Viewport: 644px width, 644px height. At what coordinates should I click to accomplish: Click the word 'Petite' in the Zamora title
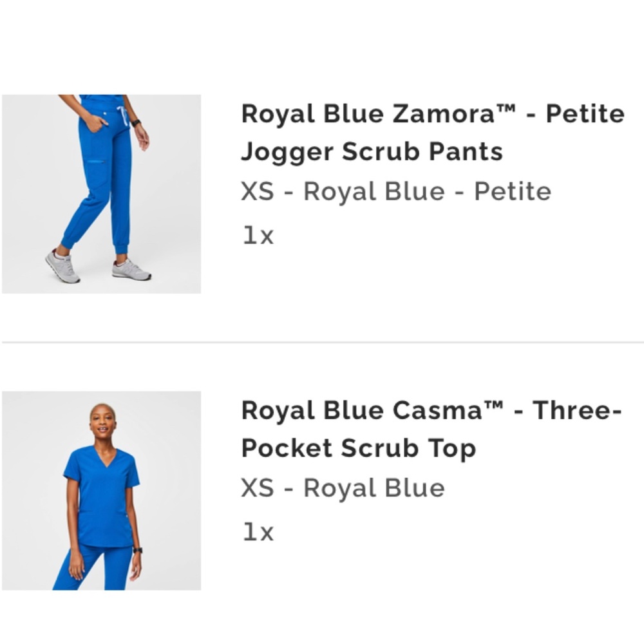coord(585,114)
